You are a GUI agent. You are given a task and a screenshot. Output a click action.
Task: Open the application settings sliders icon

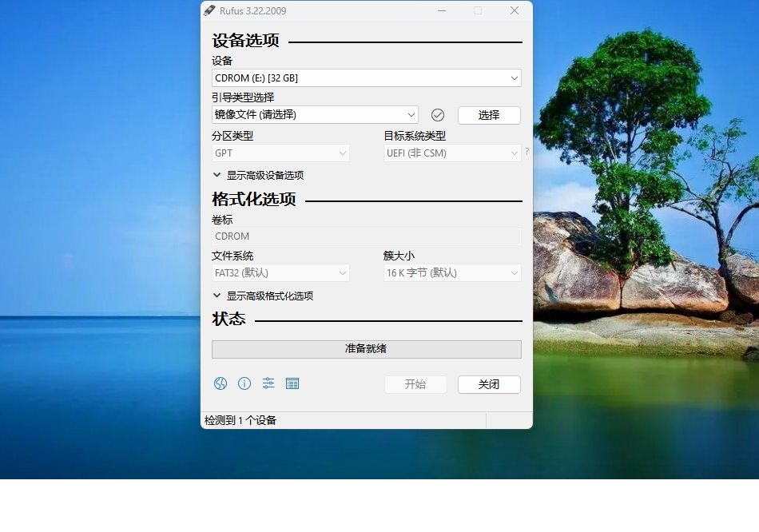(268, 384)
